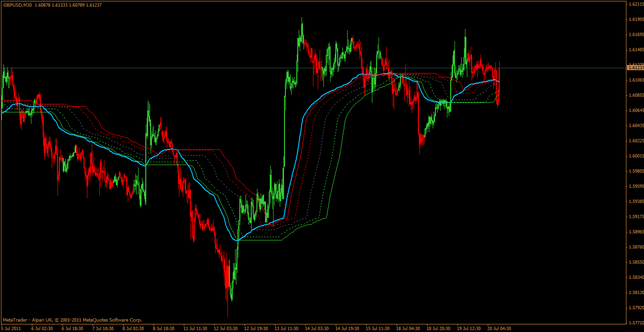Click the 20 Jul 04:30 time label

[499, 328]
